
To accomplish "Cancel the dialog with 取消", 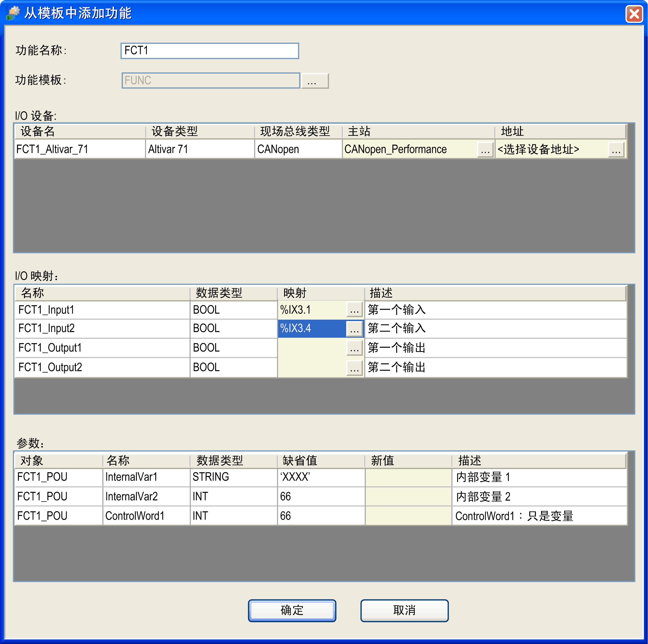I will [x=404, y=610].
